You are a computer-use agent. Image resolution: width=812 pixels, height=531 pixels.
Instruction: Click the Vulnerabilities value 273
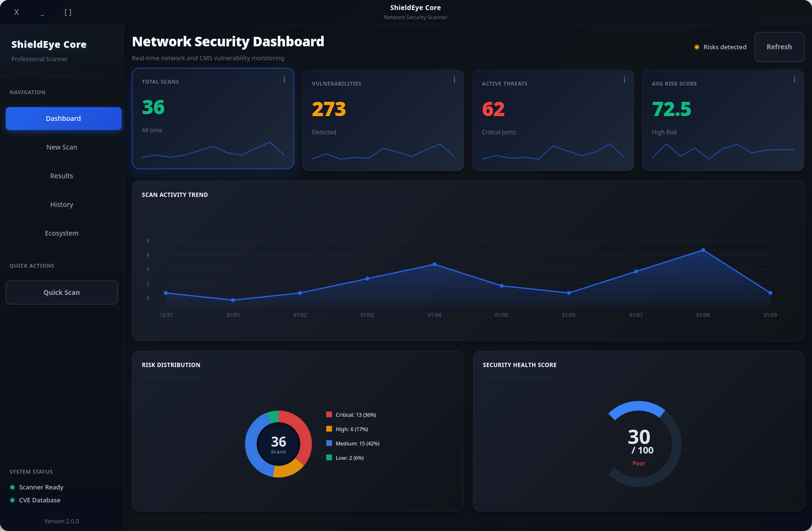329,109
